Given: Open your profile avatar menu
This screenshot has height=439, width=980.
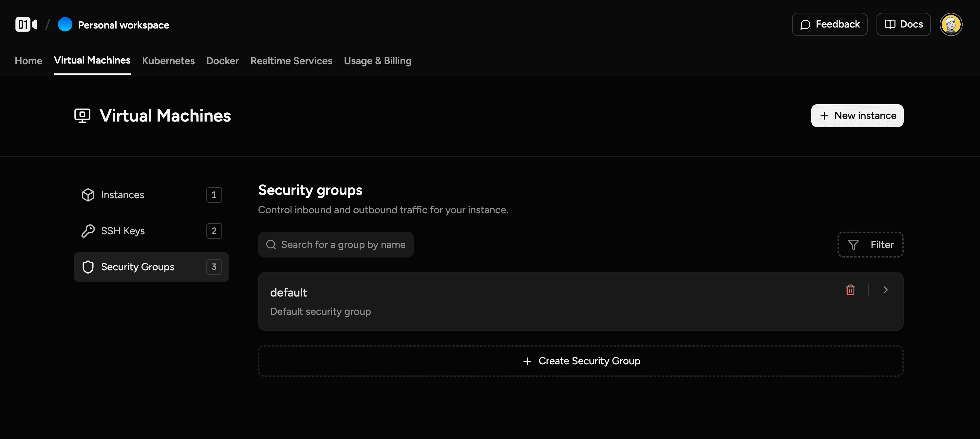Looking at the screenshot, I should pos(951,24).
